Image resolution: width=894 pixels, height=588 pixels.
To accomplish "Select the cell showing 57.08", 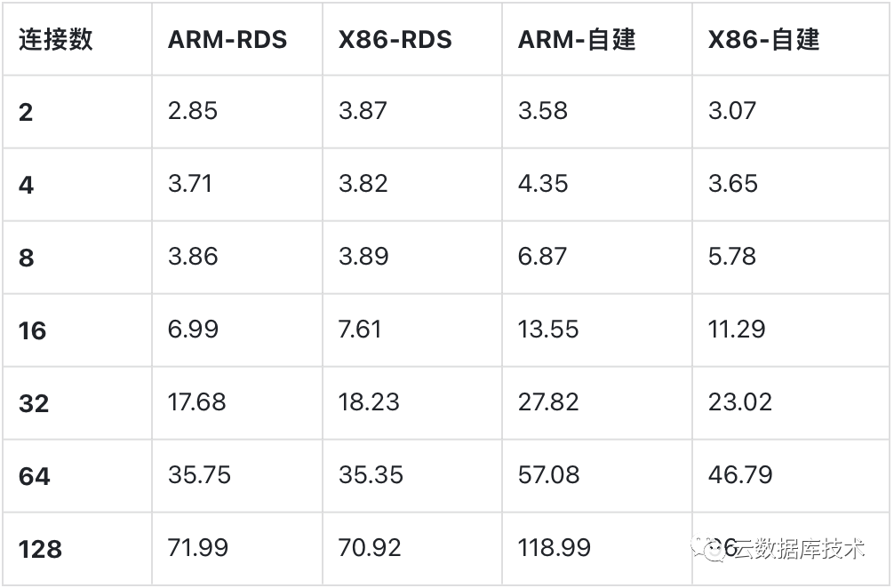I will pyautogui.click(x=549, y=475).
